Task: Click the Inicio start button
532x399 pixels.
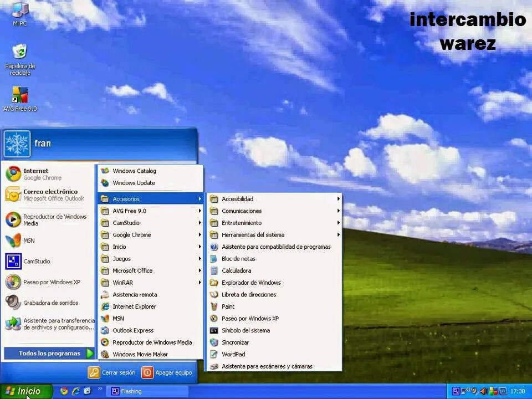Action: [x=27, y=391]
